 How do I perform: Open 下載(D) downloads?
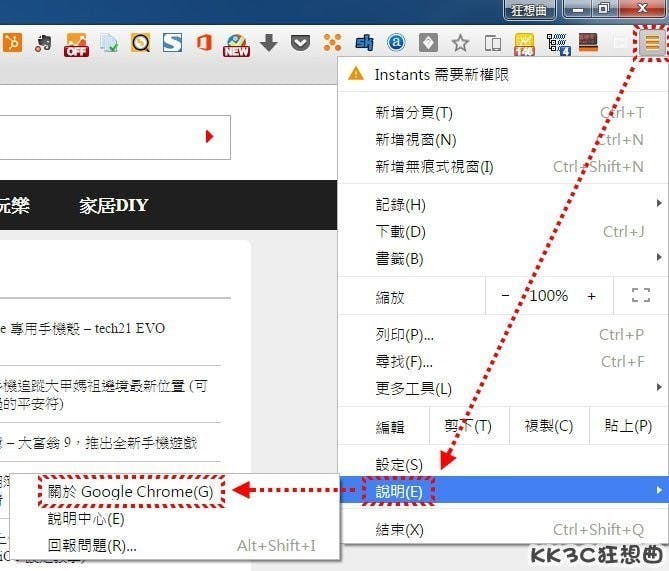point(503,232)
